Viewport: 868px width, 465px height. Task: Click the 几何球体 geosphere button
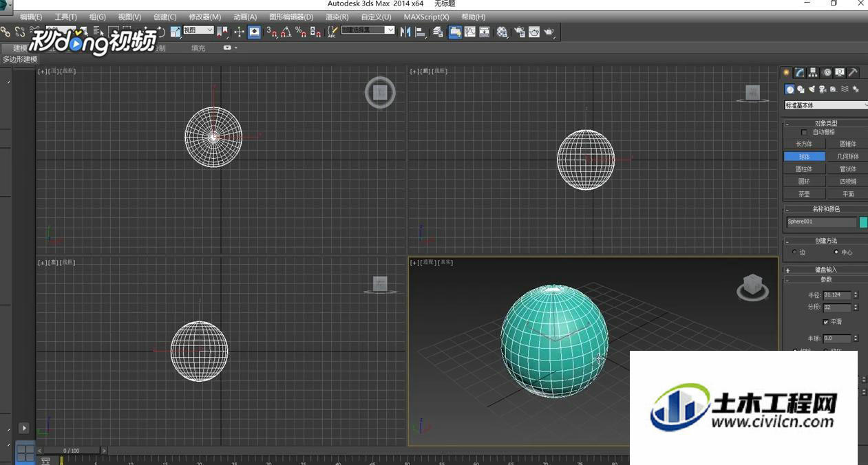(848, 156)
